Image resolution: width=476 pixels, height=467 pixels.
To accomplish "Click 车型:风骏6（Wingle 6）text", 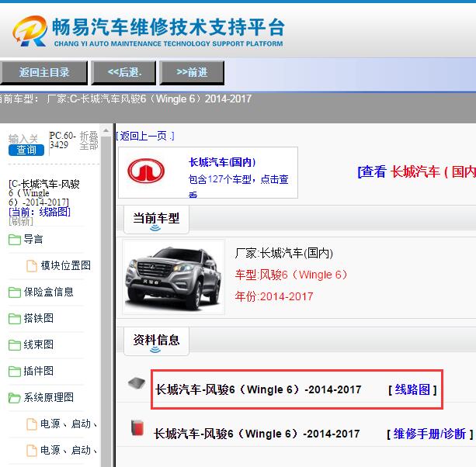I will click(x=291, y=275).
